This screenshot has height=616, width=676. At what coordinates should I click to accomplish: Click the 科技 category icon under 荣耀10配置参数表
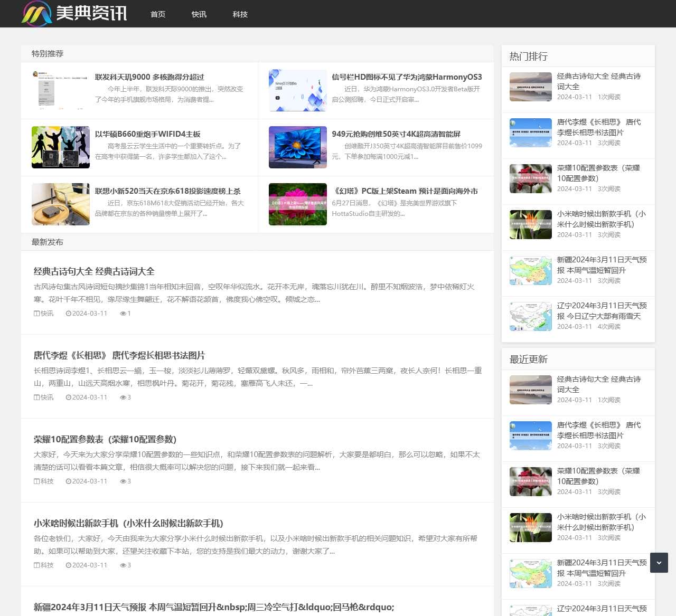pos(35,481)
